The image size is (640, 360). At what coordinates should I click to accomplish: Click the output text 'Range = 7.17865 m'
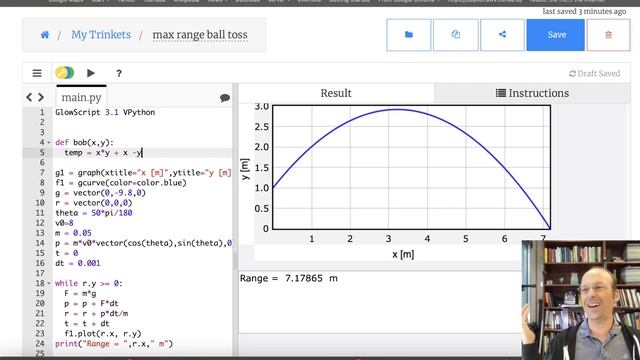click(289, 278)
